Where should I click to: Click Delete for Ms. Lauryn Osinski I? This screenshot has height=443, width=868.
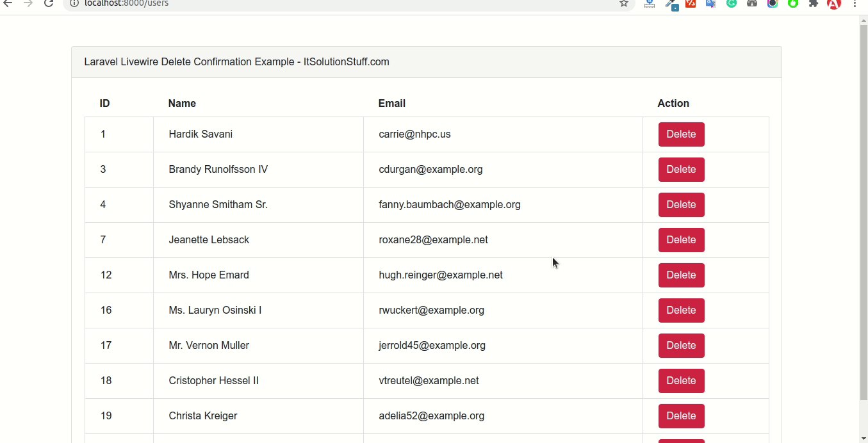coord(681,310)
